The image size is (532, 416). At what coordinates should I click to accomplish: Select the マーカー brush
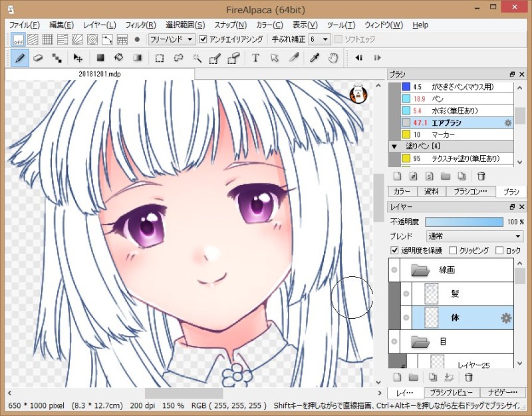442,134
